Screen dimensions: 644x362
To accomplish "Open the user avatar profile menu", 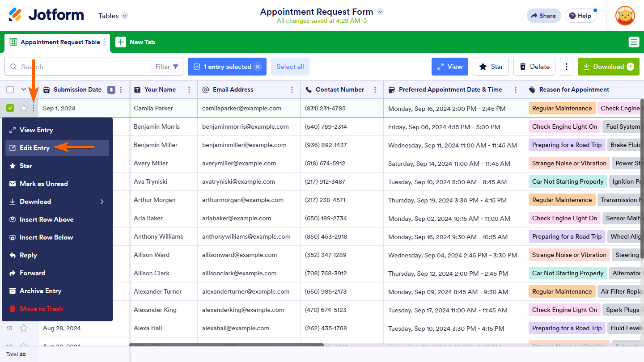I will coord(625,16).
